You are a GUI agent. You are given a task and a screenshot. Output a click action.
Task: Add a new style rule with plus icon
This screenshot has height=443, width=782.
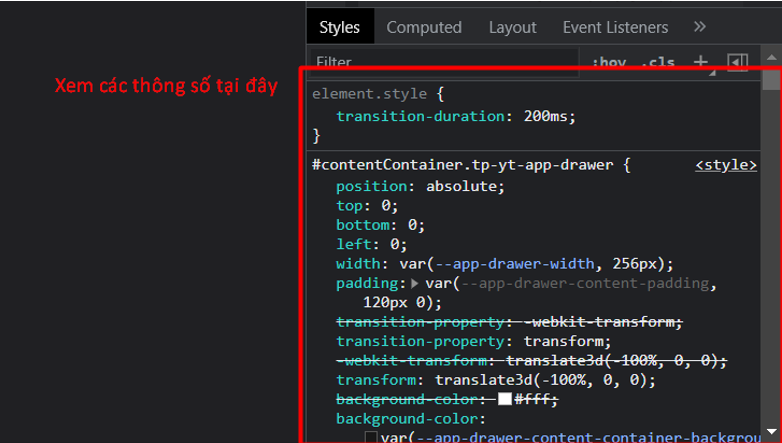pyautogui.click(x=701, y=62)
